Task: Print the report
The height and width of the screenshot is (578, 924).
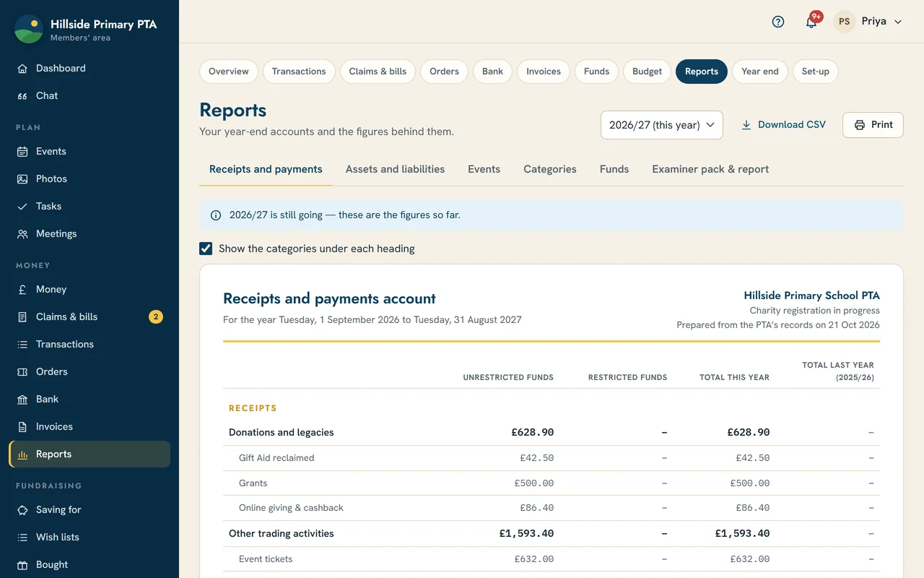Action: pyautogui.click(x=873, y=125)
